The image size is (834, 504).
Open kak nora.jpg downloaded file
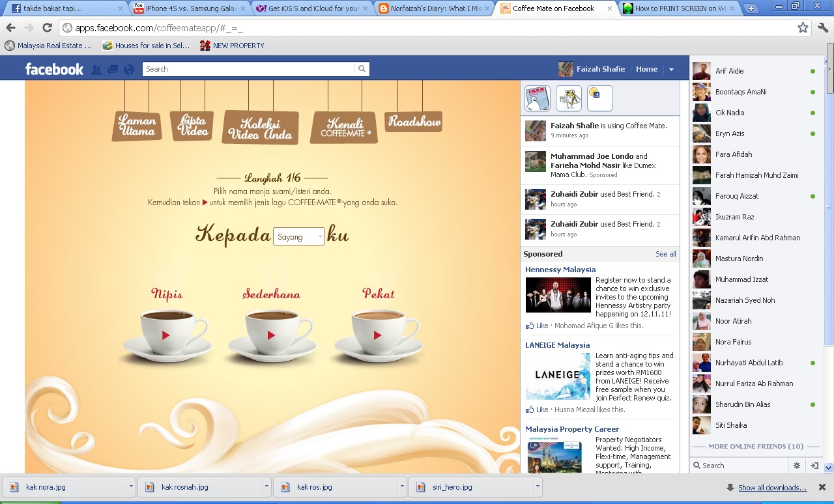pos(65,486)
